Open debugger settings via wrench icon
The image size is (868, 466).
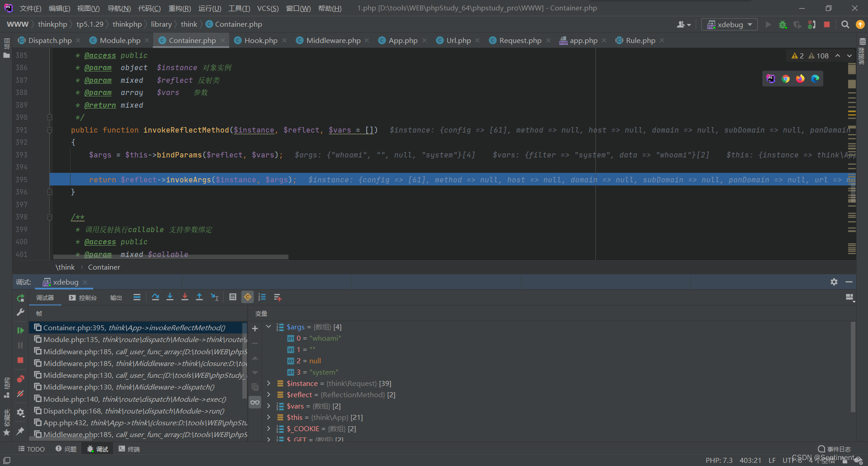pyautogui.click(x=20, y=313)
